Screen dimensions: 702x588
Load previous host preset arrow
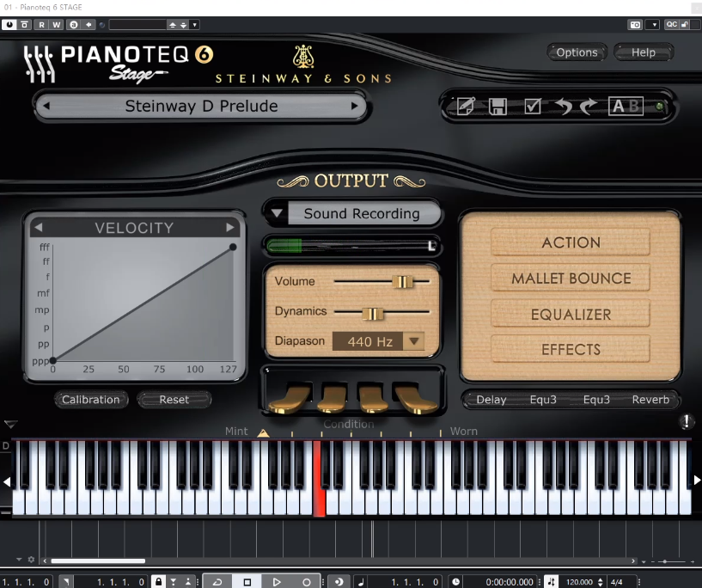pyautogui.click(x=173, y=25)
